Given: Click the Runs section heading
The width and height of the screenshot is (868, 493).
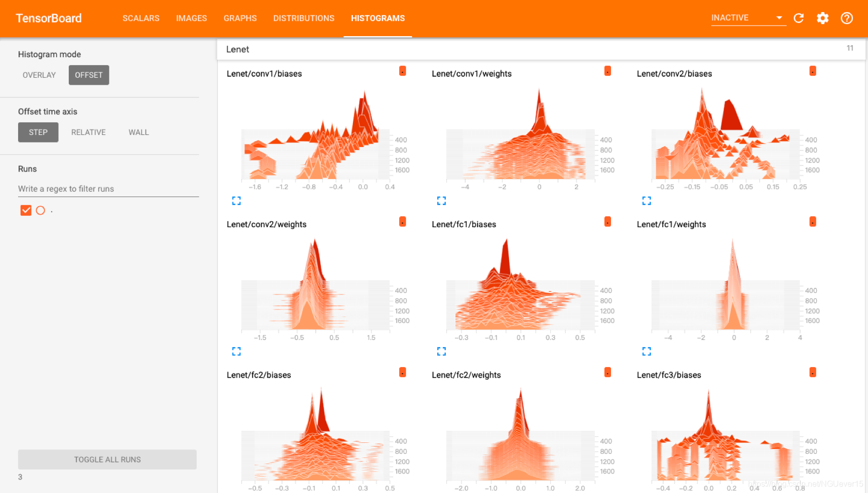Looking at the screenshot, I should [27, 169].
